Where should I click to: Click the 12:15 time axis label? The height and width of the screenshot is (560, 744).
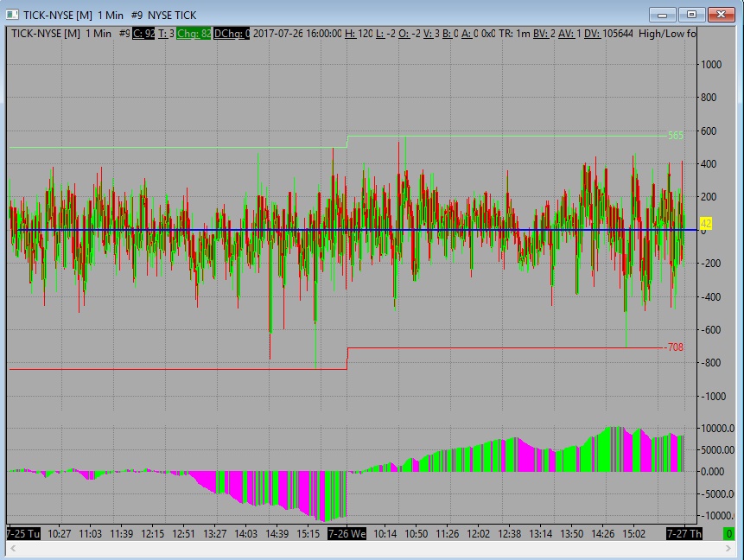[152, 534]
